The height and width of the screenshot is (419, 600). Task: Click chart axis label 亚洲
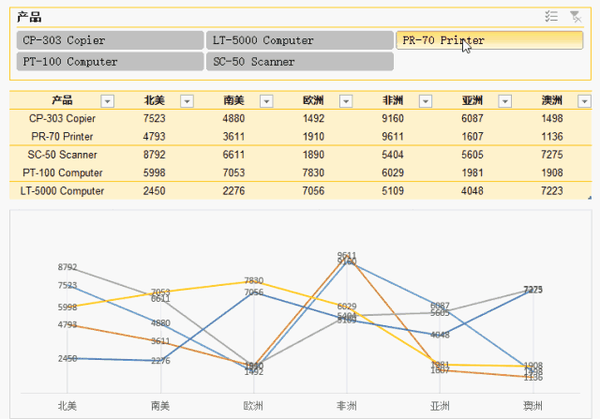pos(440,406)
